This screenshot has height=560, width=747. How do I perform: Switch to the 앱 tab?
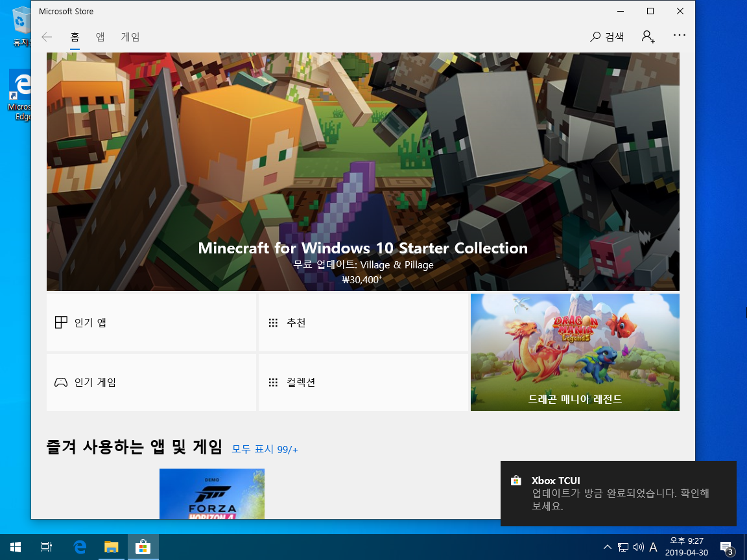pos(100,37)
